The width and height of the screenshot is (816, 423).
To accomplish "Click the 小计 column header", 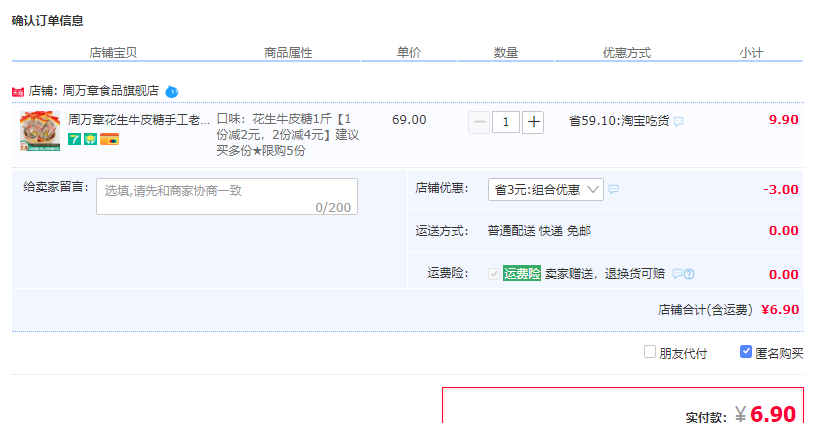I will [x=751, y=53].
